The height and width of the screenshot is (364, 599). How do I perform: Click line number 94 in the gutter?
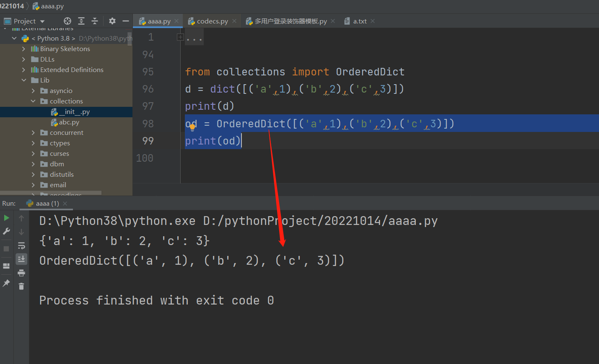coord(148,54)
